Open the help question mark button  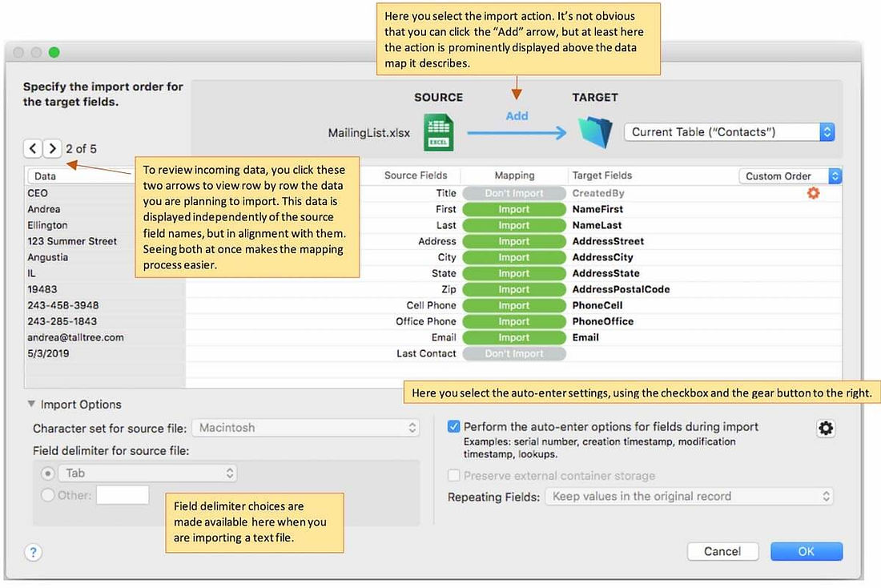pos(33,552)
